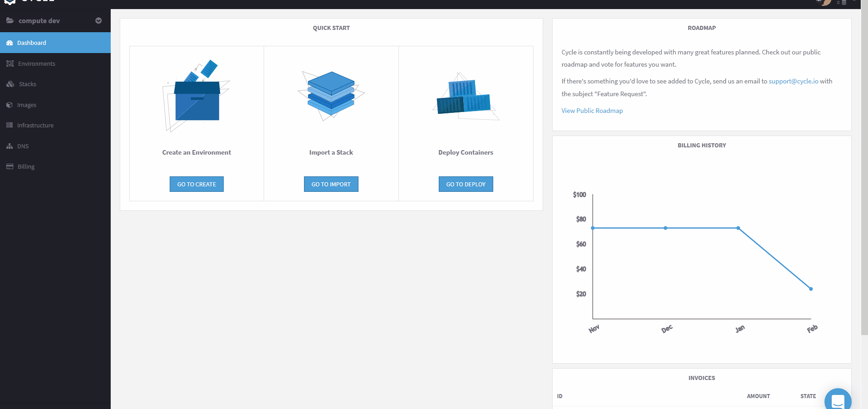The height and width of the screenshot is (409, 868).
Task: Click the Feb data point on billing chart
Action: click(811, 289)
